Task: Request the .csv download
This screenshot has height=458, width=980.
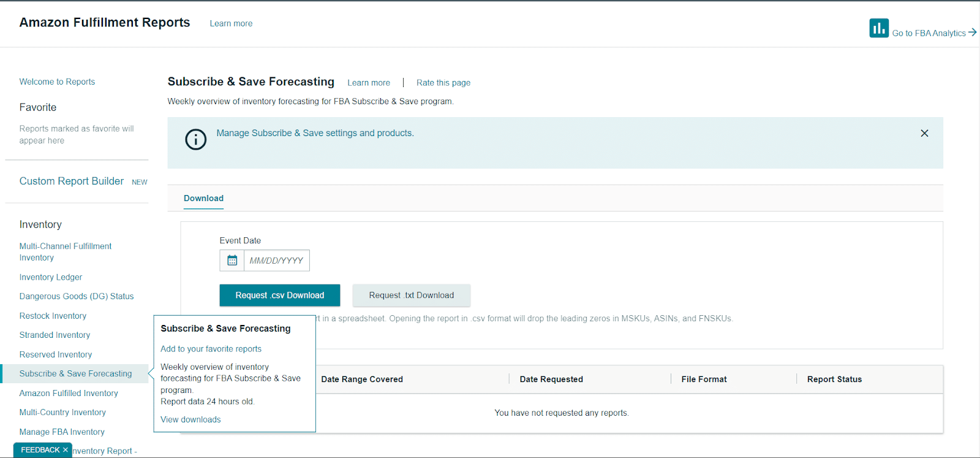Action: click(280, 295)
